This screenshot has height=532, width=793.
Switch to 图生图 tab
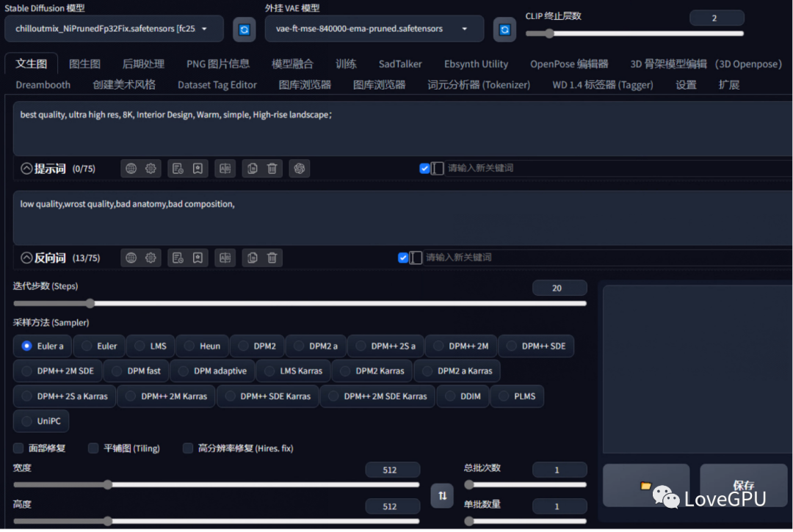click(84, 64)
